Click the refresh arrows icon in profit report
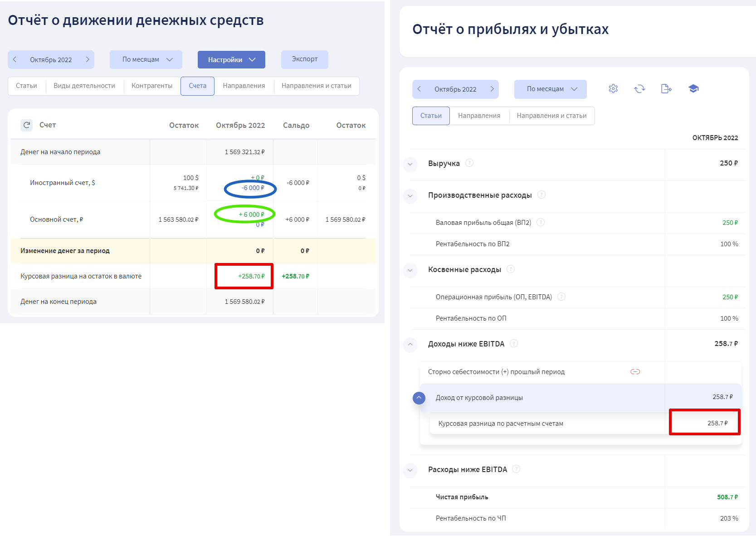756x536 pixels. tap(639, 89)
